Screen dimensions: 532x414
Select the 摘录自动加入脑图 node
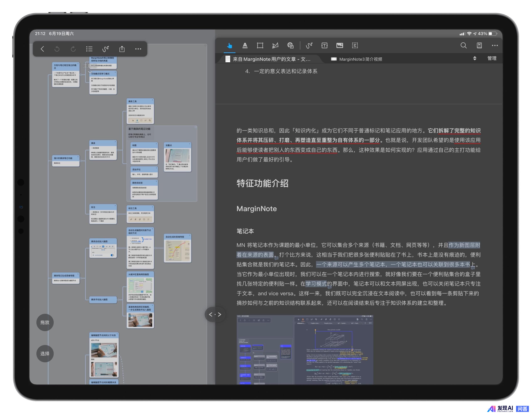pos(103,248)
